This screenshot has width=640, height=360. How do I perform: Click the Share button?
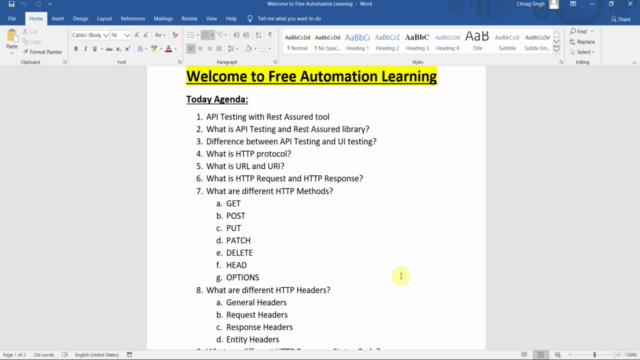(x=620, y=19)
